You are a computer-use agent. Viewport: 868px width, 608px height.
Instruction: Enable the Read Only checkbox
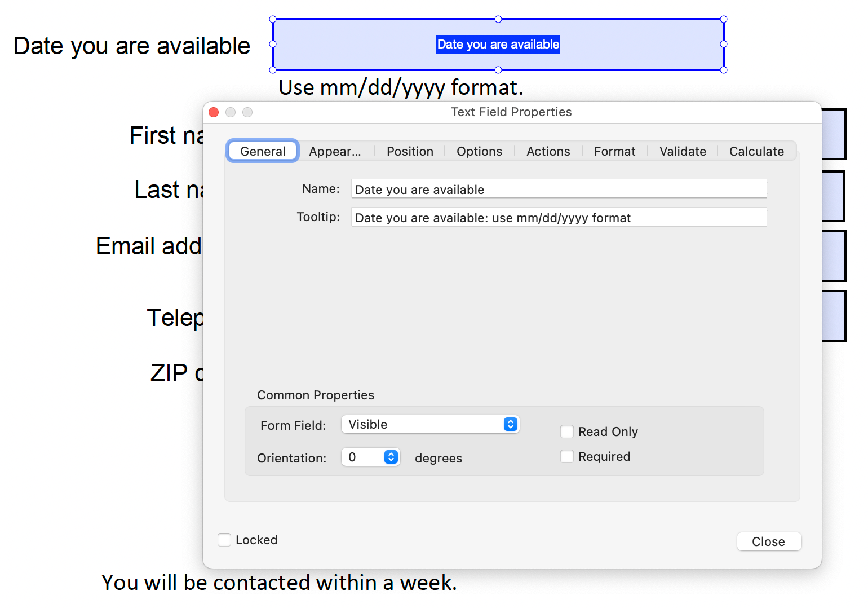click(567, 431)
